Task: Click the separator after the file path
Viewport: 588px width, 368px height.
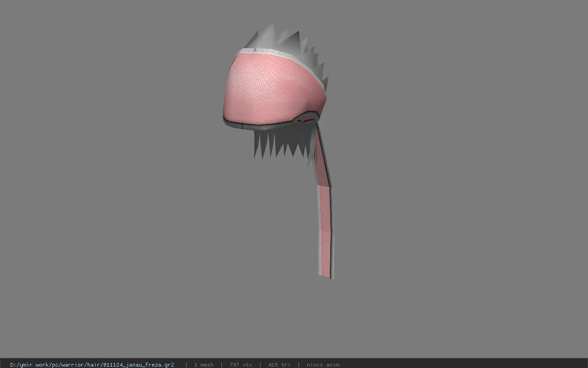Action: (186, 365)
